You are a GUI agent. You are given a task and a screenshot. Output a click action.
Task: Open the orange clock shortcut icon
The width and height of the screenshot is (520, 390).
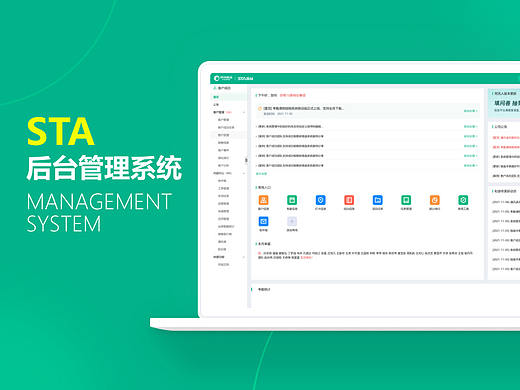[434, 200]
